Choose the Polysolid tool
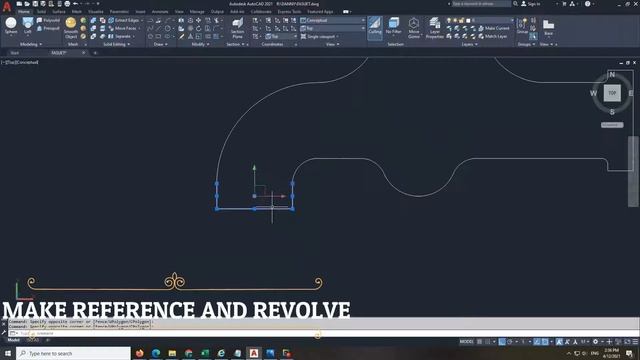This screenshot has width=640, height=360. [48, 20]
